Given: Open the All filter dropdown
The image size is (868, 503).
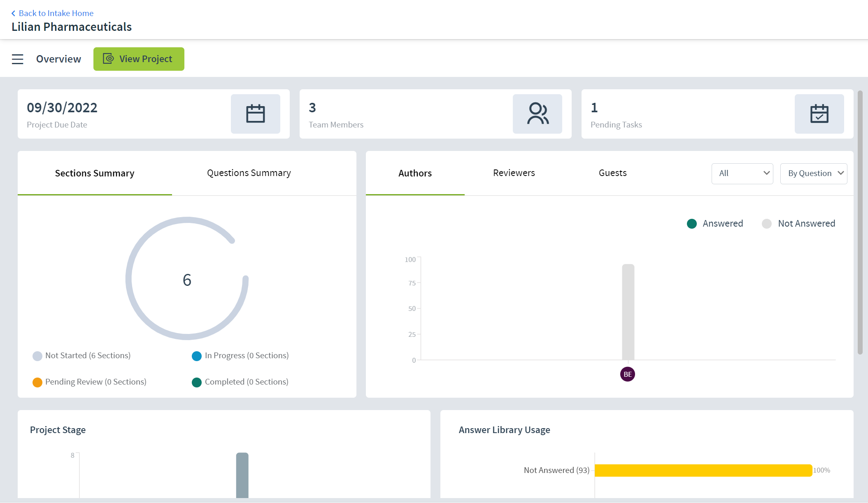Looking at the screenshot, I should click(742, 174).
